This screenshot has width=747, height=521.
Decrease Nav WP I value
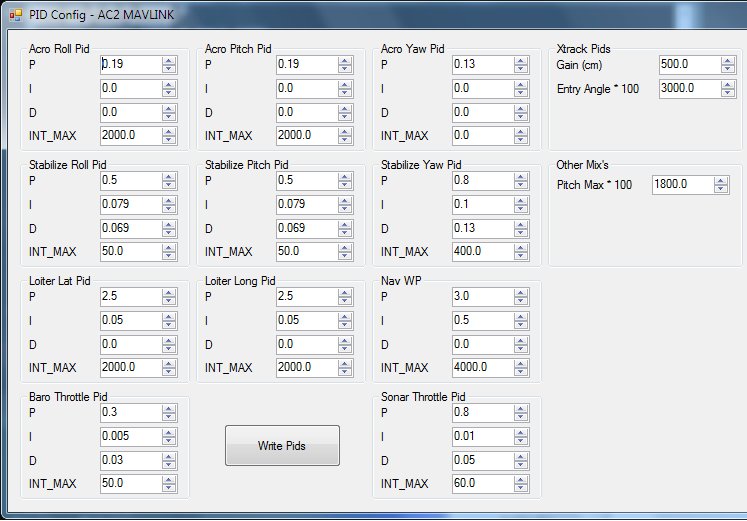point(521,324)
